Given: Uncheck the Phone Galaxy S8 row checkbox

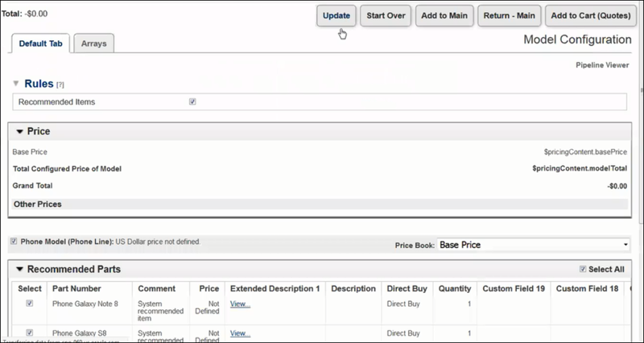Looking at the screenshot, I should tap(30, 332).
